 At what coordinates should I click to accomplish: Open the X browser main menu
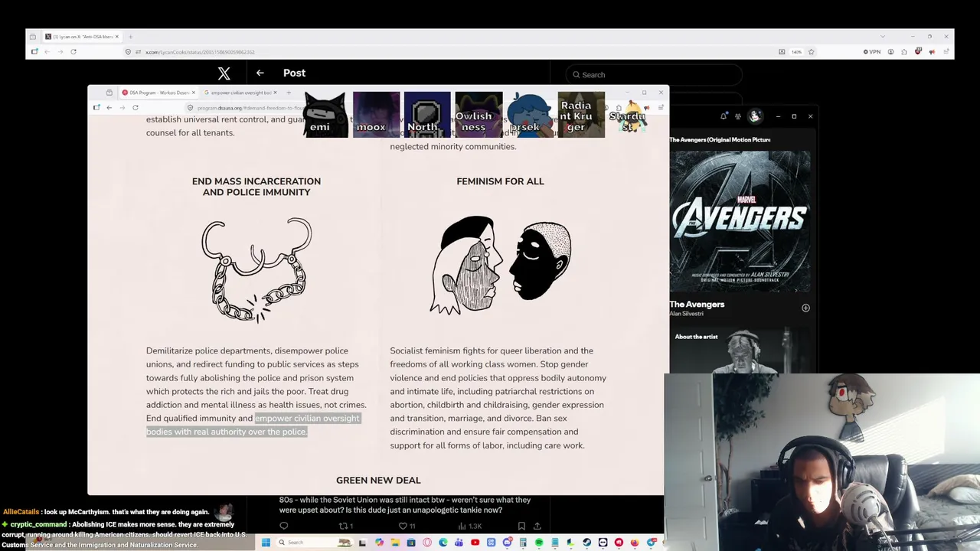pos(946,52)
